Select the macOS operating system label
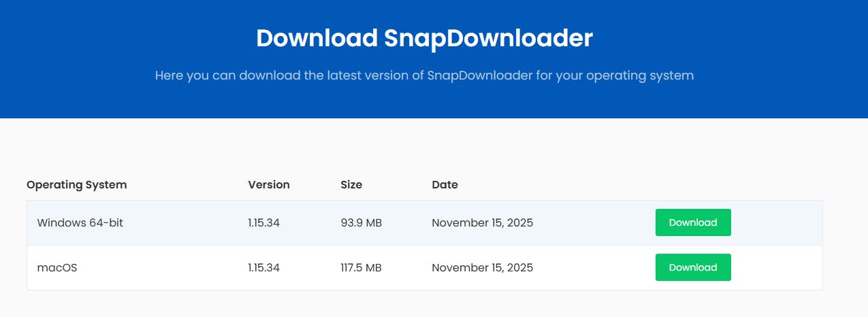Screen dimensions: 868x317 coord(57,267)
